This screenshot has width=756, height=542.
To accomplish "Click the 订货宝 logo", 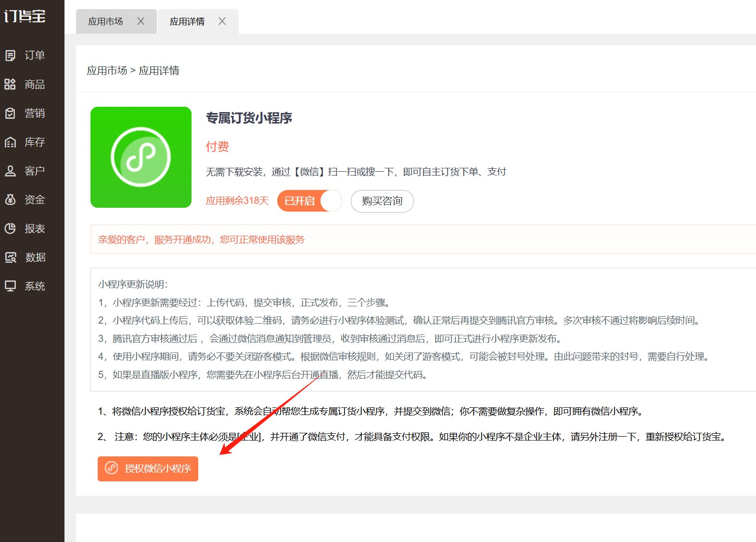I will click(25, 16).
